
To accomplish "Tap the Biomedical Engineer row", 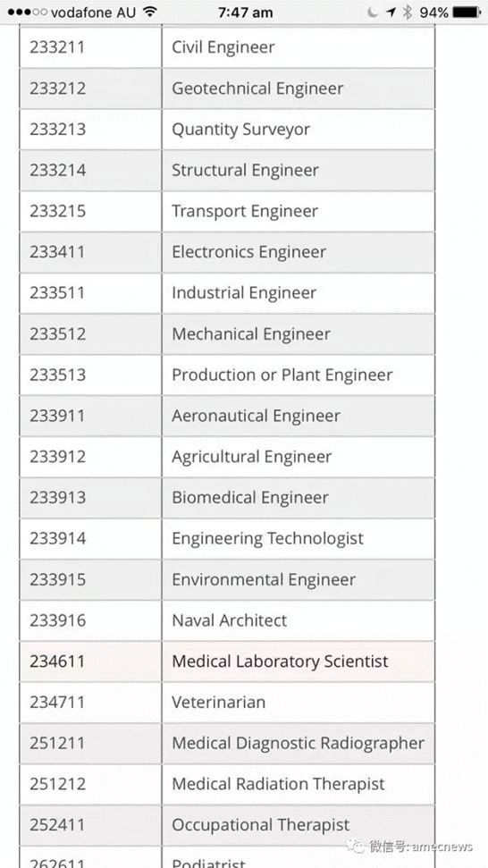I will (x=227, y=498).
